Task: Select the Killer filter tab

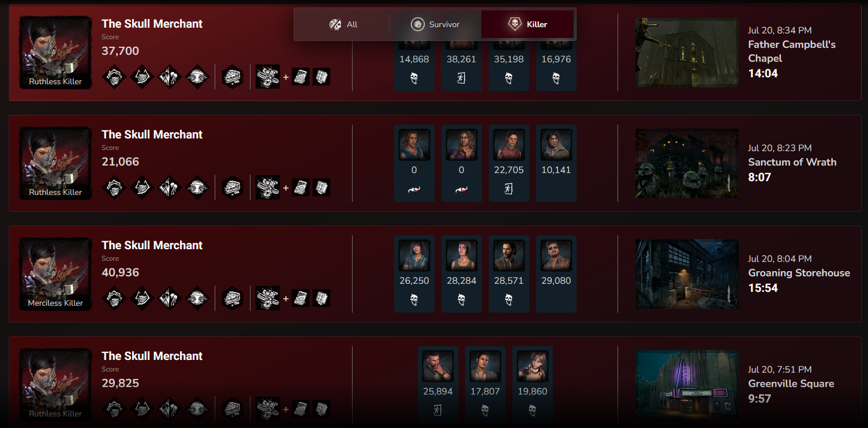Action: [x=527, y=24]
